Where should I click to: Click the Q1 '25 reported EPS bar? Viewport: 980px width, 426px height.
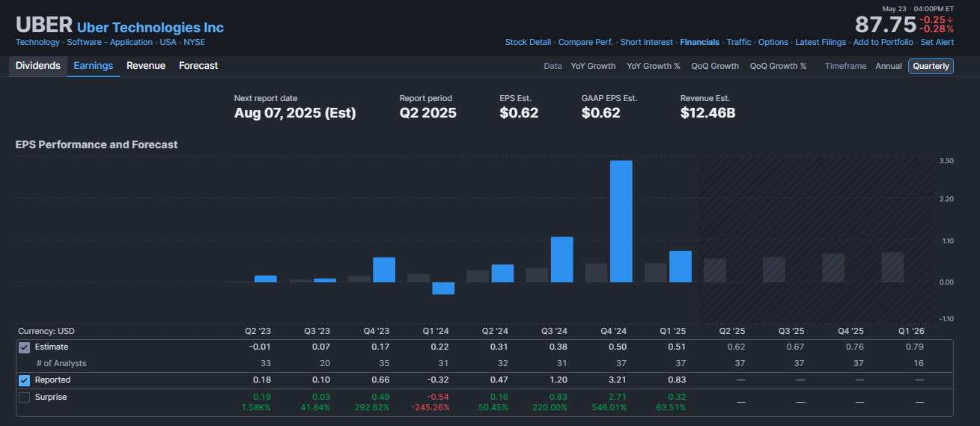click(x=681, y=267)
